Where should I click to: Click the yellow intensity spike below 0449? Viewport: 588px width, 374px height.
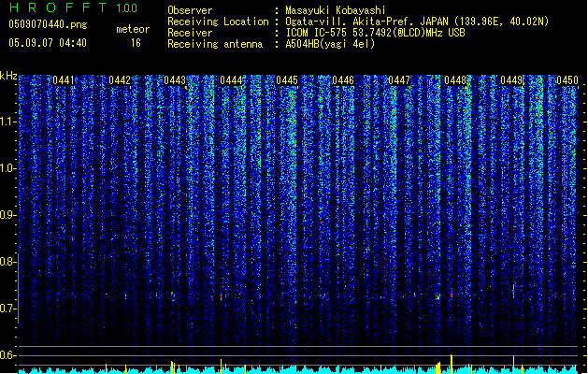click(x=513, y=365)
